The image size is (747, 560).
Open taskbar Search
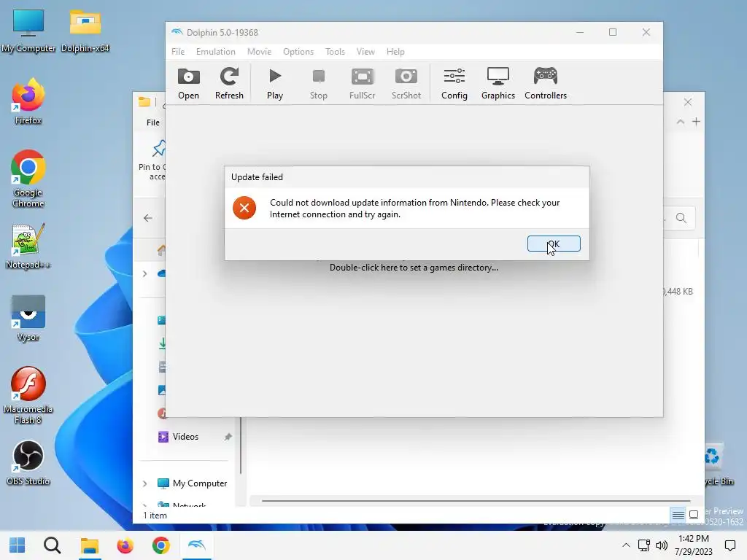[53, 545]
